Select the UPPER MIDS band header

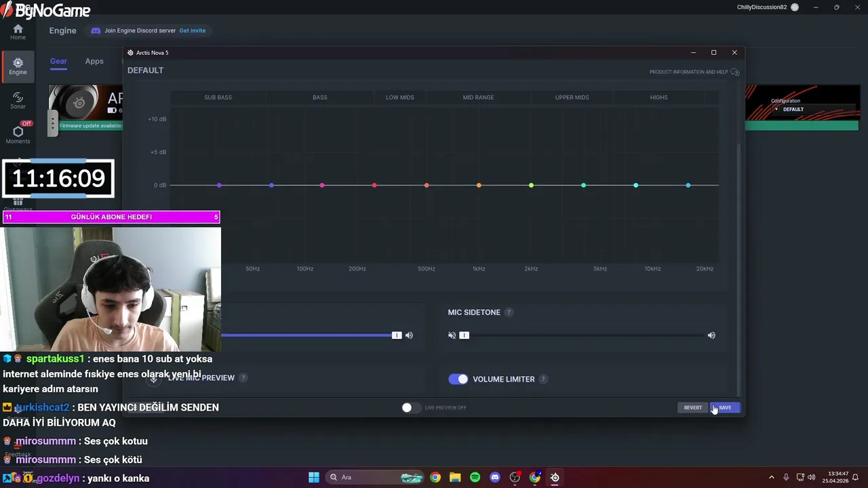point(572,98)
